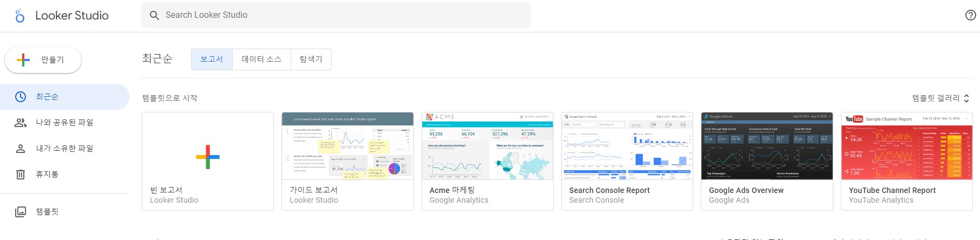
Task: Open the 빈 보고서 blank report thumbnail
Action: click(x=208, y=146)
